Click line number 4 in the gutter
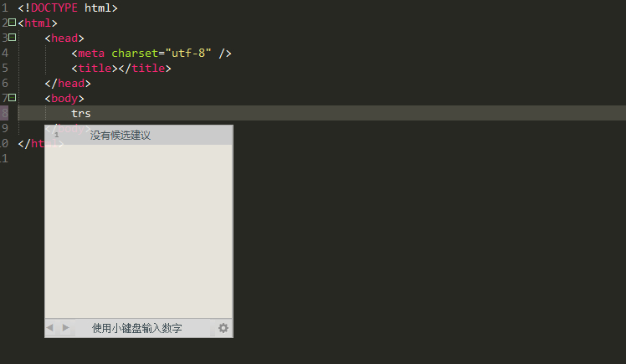 click(x=4, y=53)
